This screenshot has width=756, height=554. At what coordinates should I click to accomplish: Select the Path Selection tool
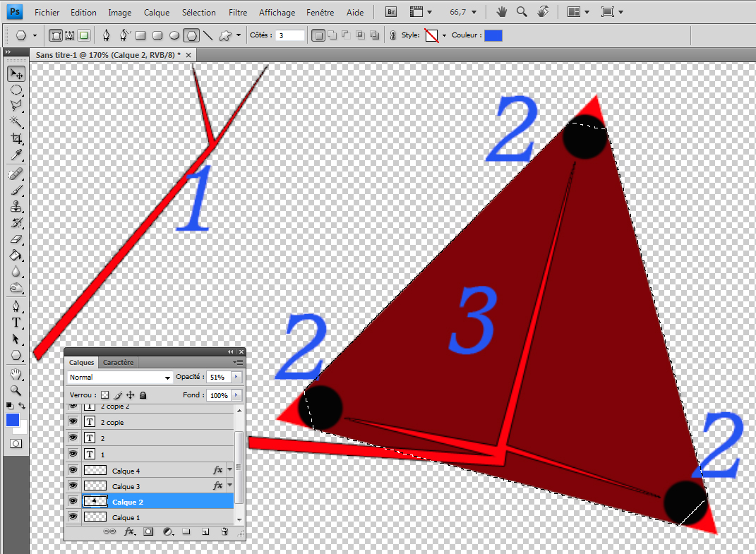(x=16, y=339)
